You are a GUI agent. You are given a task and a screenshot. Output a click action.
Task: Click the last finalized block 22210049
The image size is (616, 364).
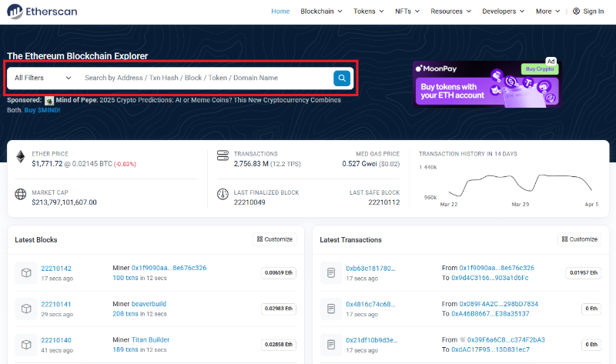point(249,202)
